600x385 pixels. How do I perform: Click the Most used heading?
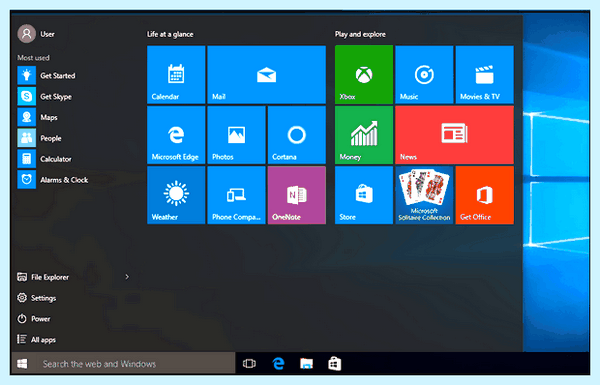point(33,58)
